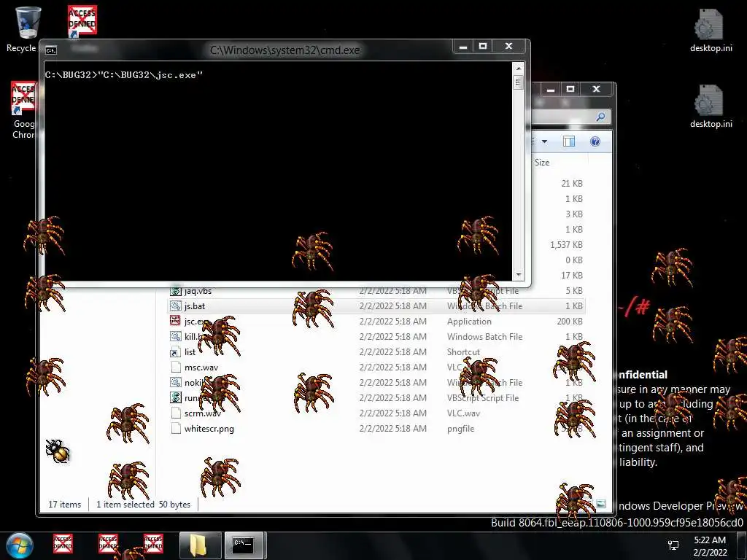This screenshot has height=560, width=747.
Task: Click pngfile type of whitescr.png row
Action: [x=461, y=429]
